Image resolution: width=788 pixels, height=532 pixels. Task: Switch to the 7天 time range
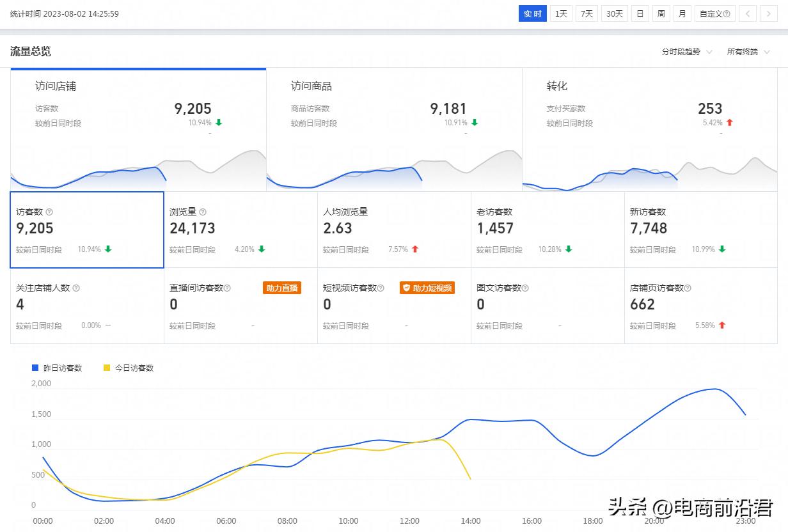coord(587,13)
